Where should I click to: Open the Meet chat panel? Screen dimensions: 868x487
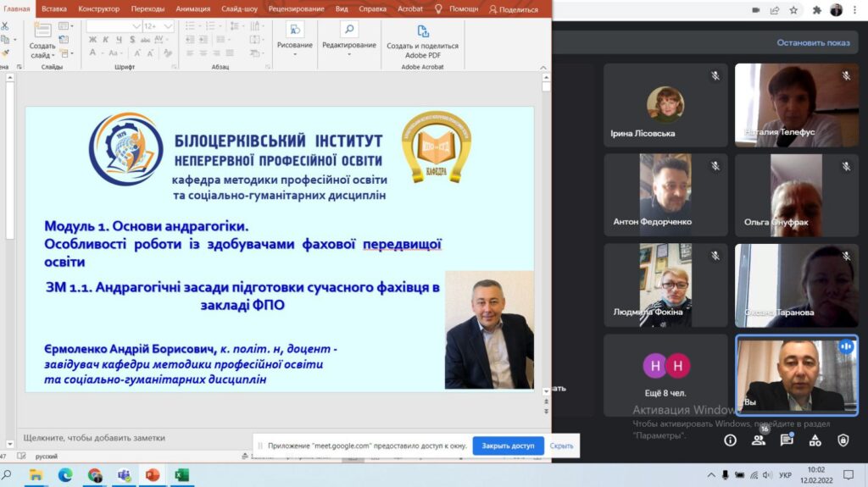tap(787, 440)
